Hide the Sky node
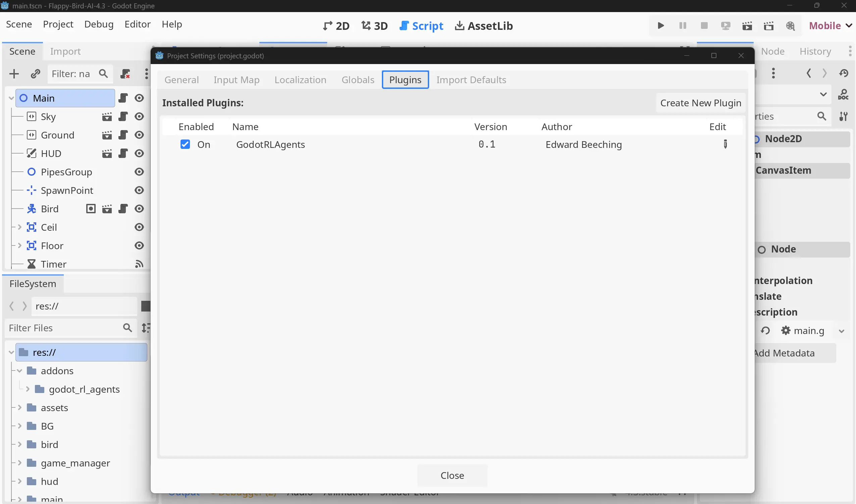The image size is (856, 504). coord(139,117)
